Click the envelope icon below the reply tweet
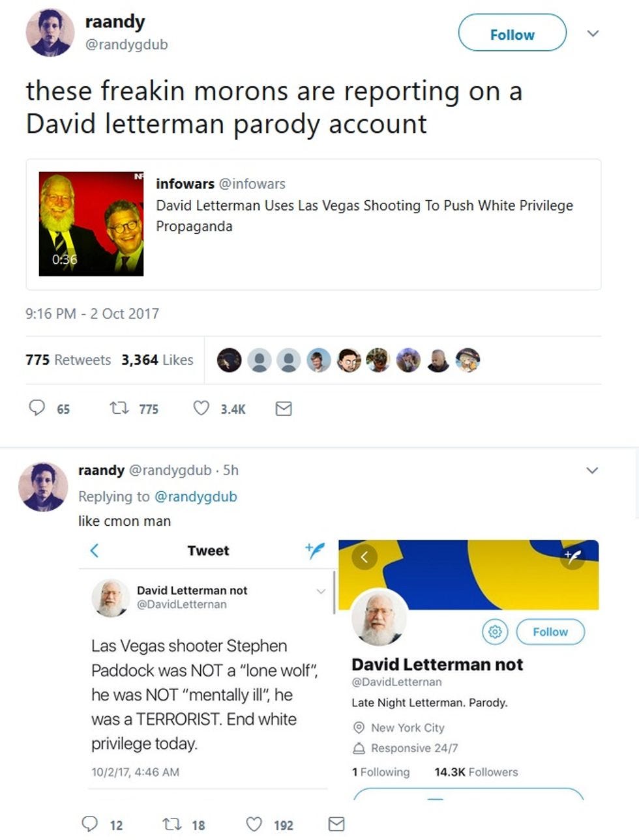639x840 pixels. point(336,824)
